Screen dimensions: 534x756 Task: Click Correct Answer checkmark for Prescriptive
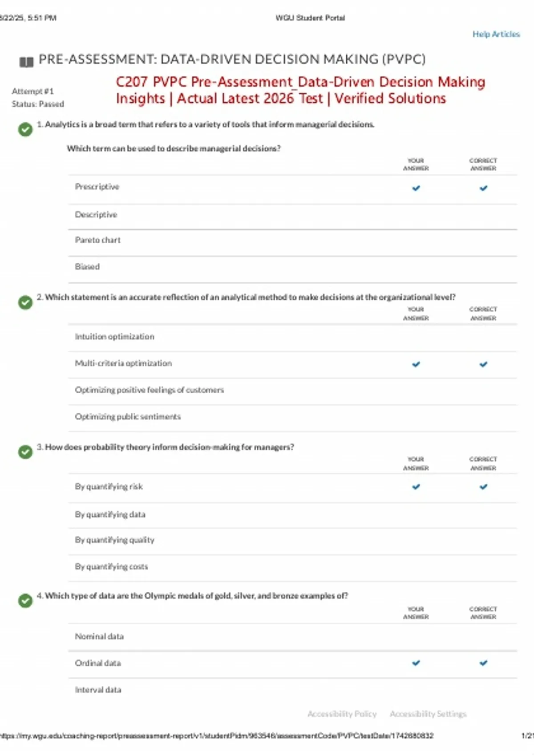(x=483, y=188)
